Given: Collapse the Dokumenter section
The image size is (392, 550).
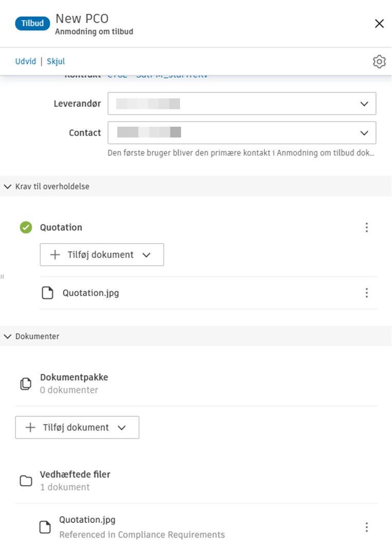Looking at the screenshot, I should 7,336.
